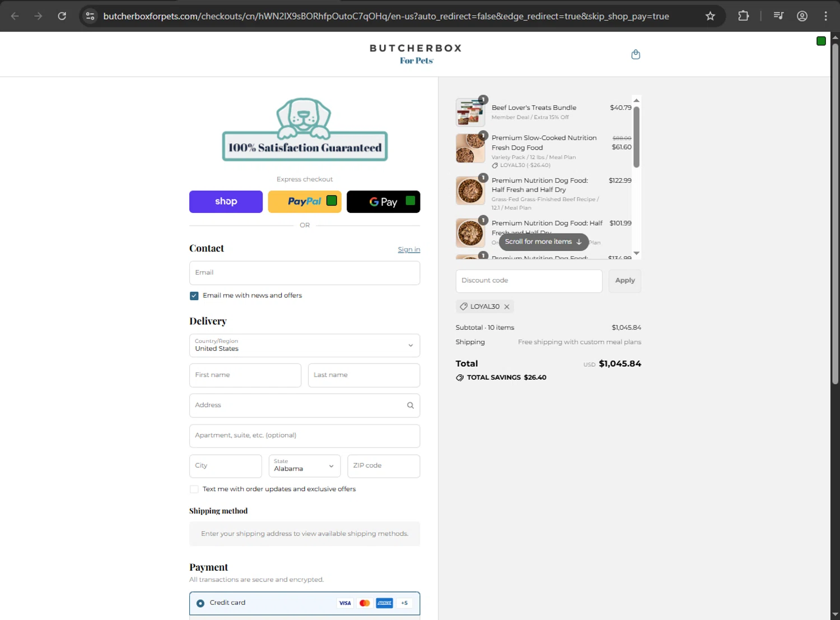Check Text me with order updates
Viewport: 840px width, 620px height.
[194, 489]
